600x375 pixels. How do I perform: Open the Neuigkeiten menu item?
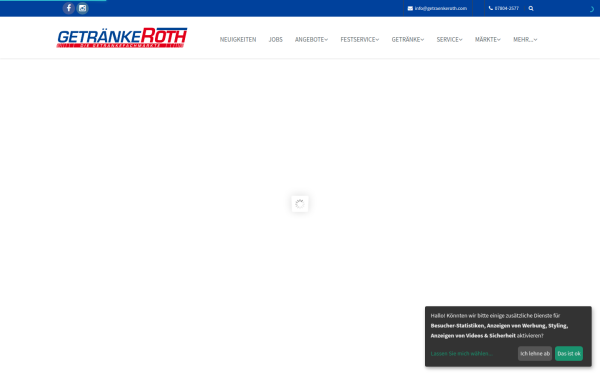pyautogui.click(x=238, y=39)
